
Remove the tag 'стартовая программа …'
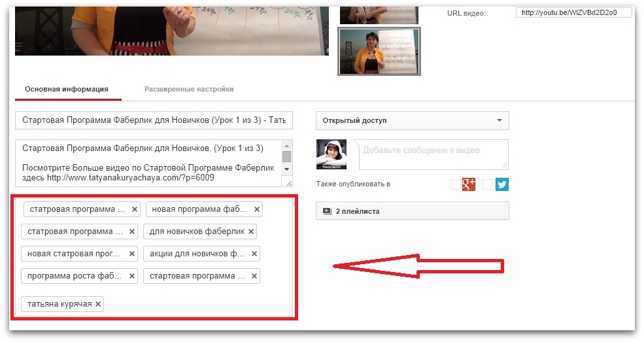(254, 276)
